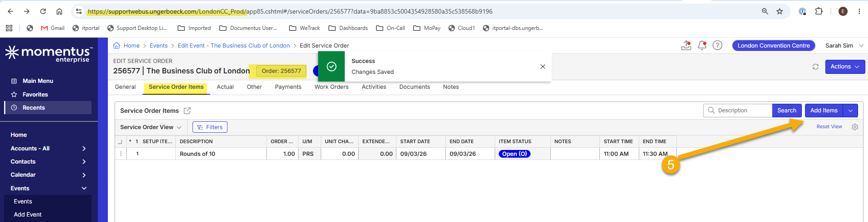The image size is (868, 222).
Task: Open the Notes tab
Action: click(451, 87)
